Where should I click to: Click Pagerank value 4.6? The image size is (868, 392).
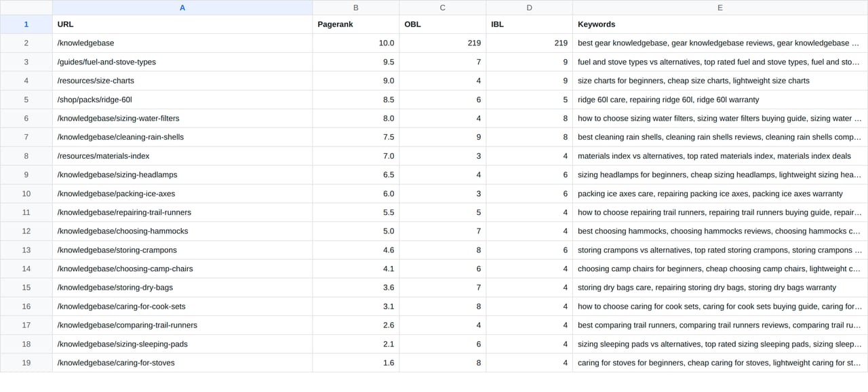coord(356,250)
